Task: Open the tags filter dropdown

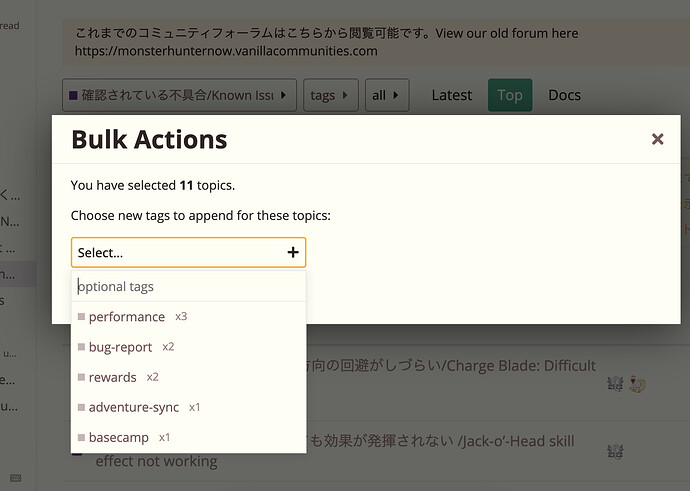Action: click(x=330, y=95)
